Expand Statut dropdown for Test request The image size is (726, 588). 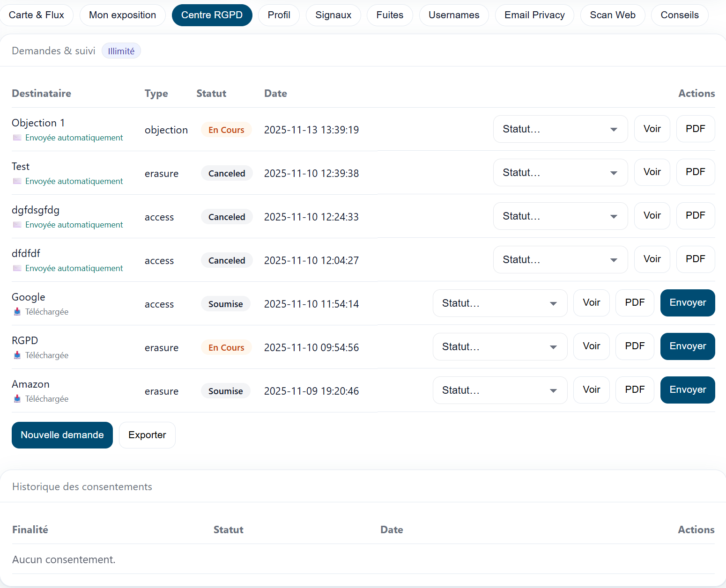coord(560,173)
